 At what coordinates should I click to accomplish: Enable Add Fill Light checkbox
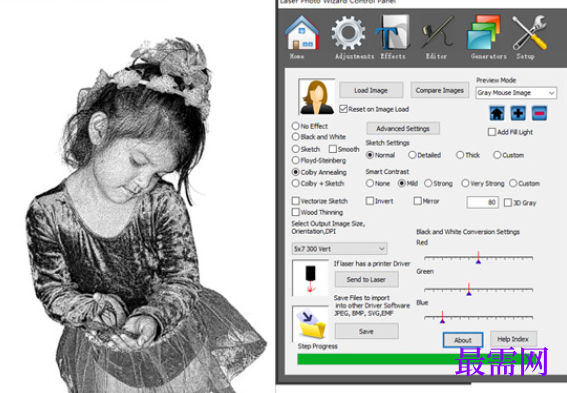click(x=492, y=132)
